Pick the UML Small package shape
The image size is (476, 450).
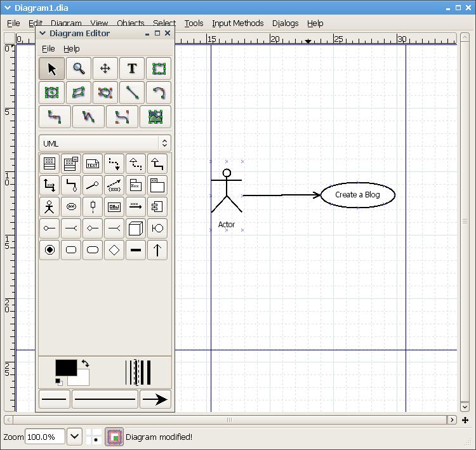coord(136,185)
